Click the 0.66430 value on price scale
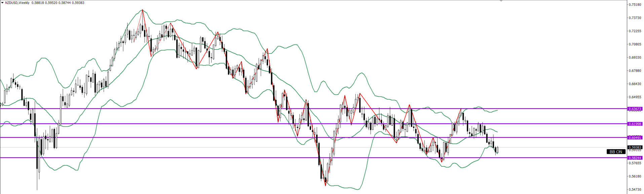 click(635, 84)
